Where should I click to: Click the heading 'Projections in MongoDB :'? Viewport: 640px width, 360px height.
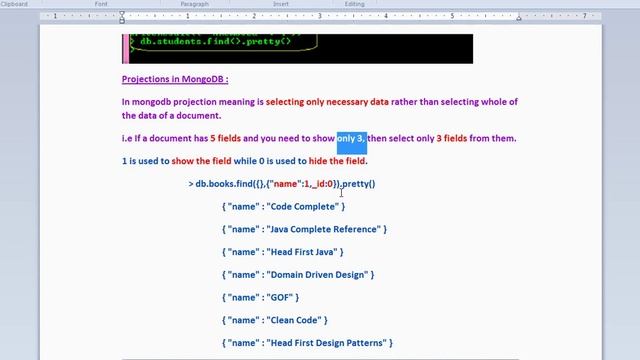click(x=175, y=79)
